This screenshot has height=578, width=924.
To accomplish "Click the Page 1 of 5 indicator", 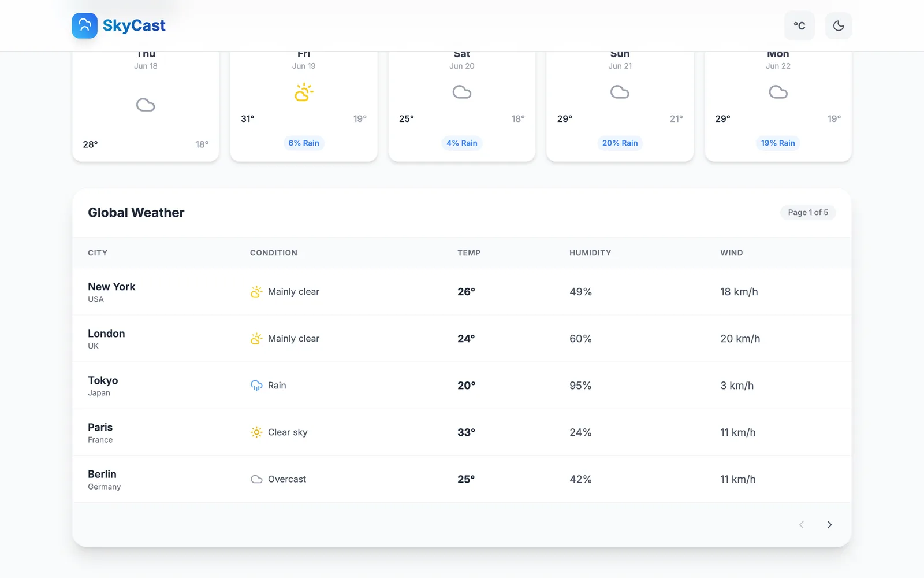I will 808,212.
